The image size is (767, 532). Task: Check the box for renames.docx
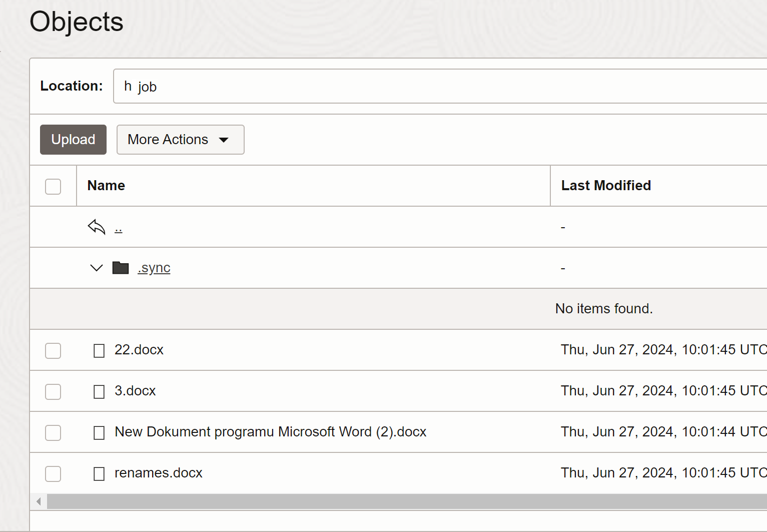[53, 473]
